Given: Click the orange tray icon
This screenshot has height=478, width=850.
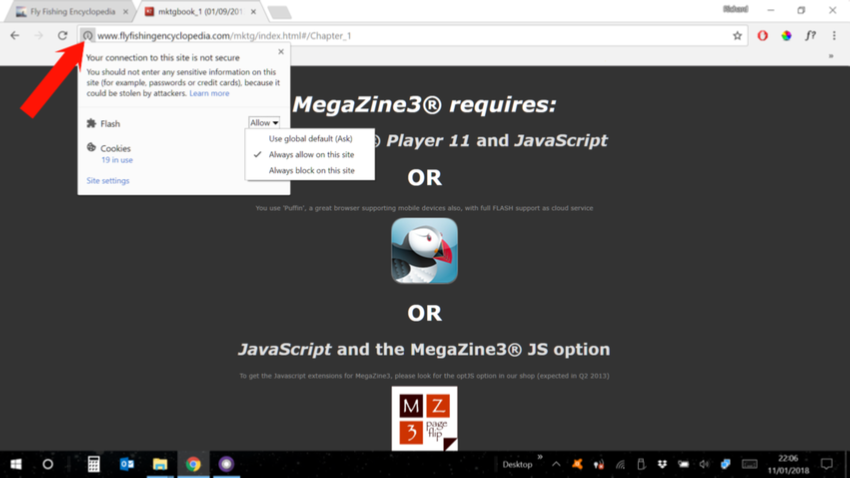Looking at the screenshot, I should click(577, 464).
